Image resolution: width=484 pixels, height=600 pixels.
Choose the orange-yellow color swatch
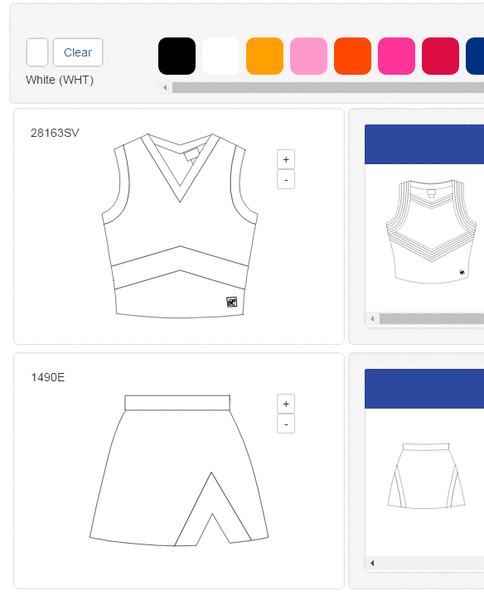[265, 56]
